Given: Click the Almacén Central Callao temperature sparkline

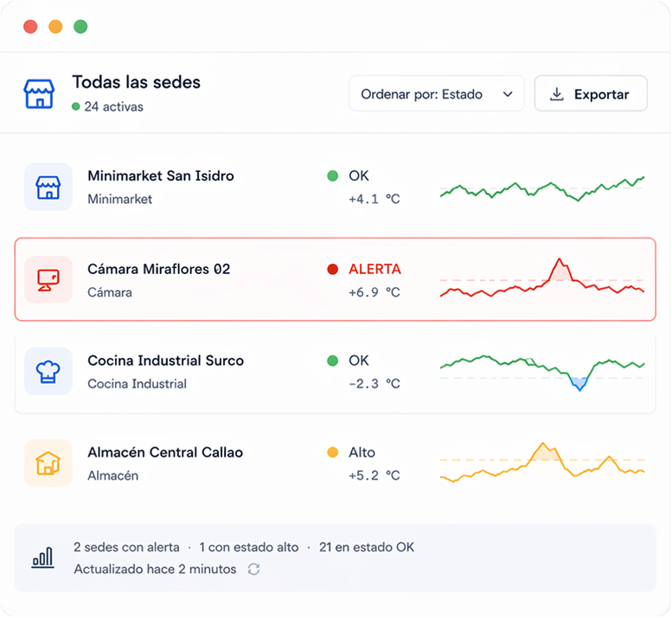Looking at the screenshot, I should [541, 463].
